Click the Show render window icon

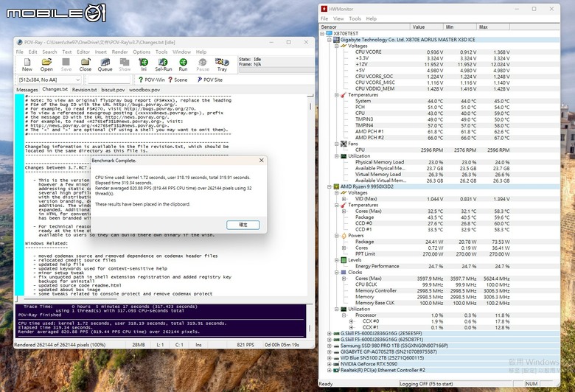(x=125, y=65)
